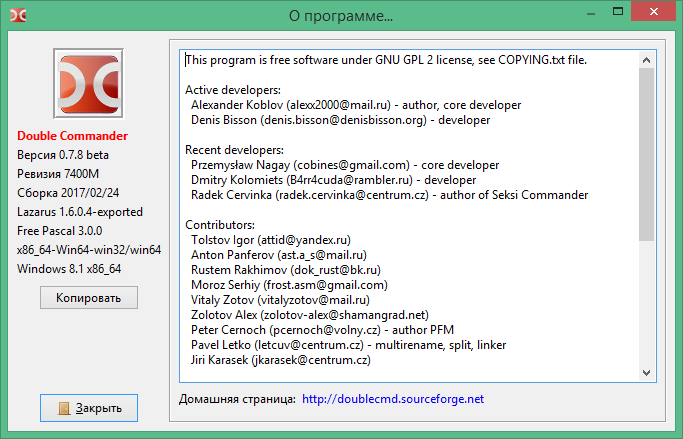The image size is (683, 439).
Task: Click the title bar application icon
Action: click(16, 14)
